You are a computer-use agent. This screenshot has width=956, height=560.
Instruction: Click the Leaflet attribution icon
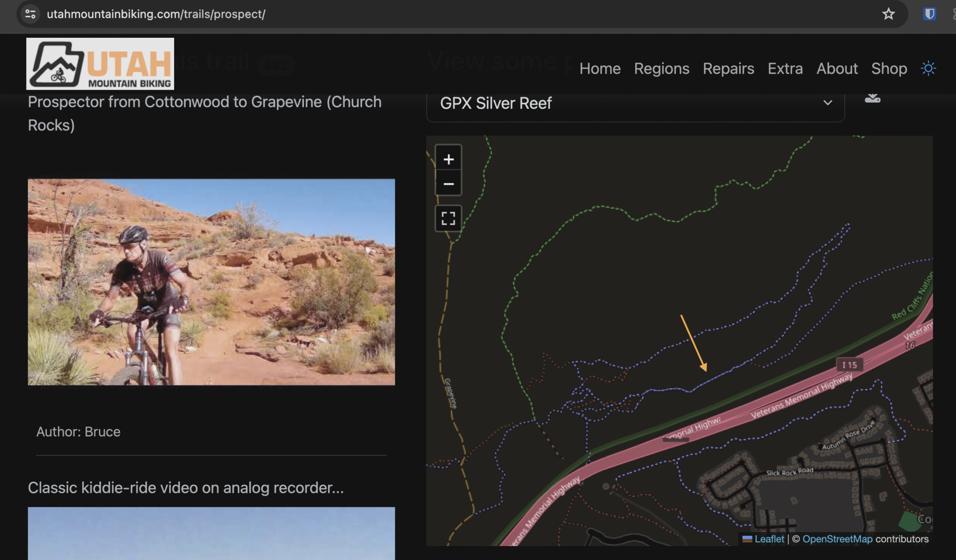pos(747,539)
